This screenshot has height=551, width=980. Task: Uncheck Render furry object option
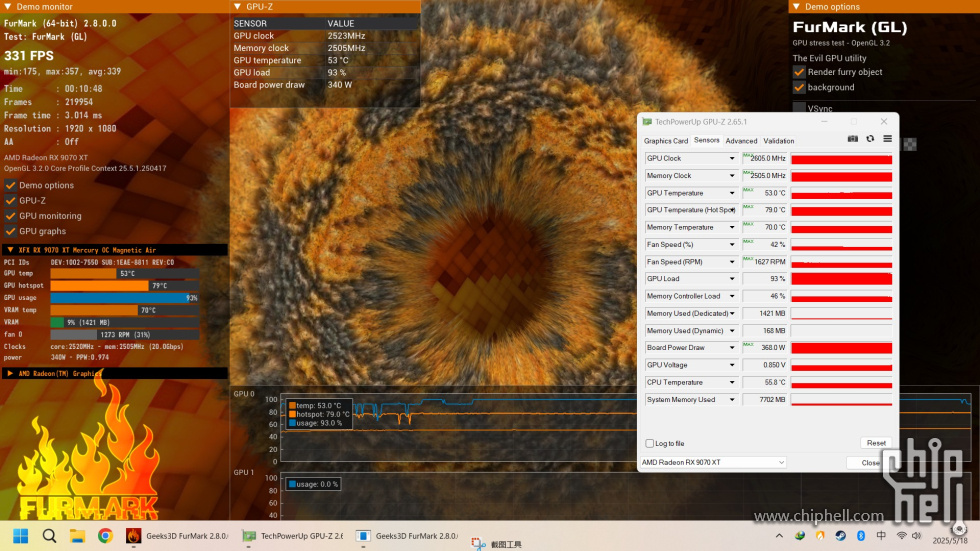tap(799, 72)
